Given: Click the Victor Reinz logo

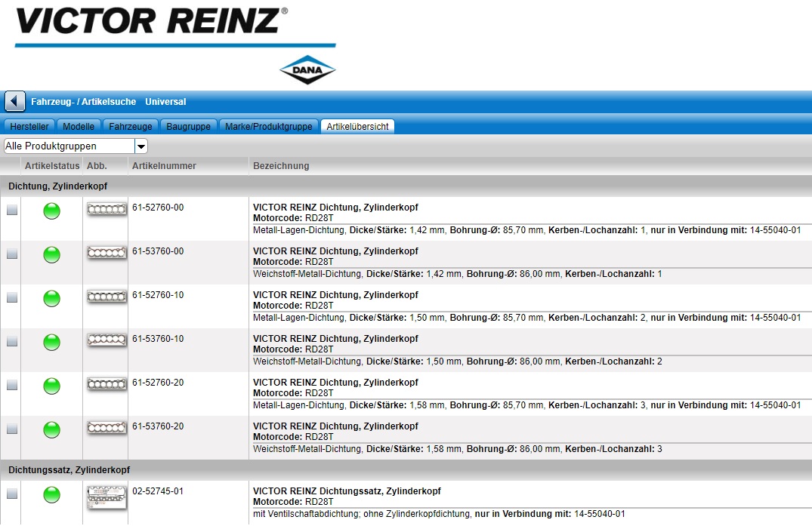Looking at the screenshot, I should 151,23.
